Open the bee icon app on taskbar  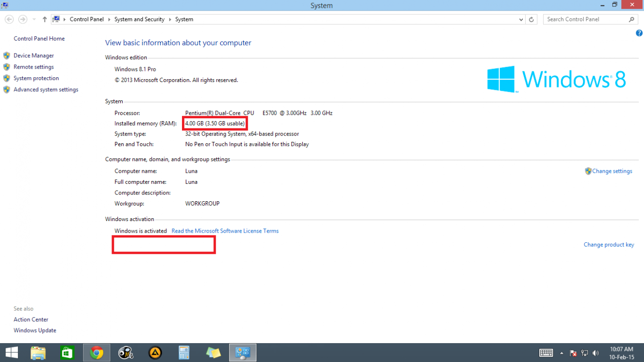[126, 353]
